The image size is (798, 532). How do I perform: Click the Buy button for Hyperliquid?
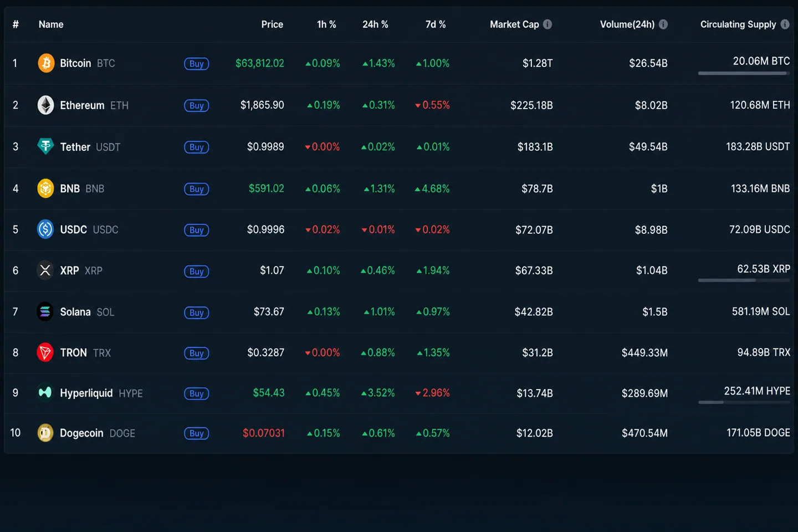click(x=197, y=393)
